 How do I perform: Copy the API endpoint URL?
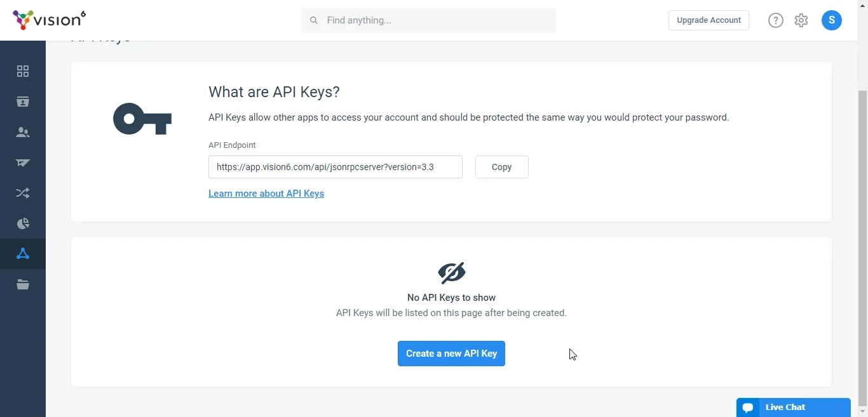502,167
